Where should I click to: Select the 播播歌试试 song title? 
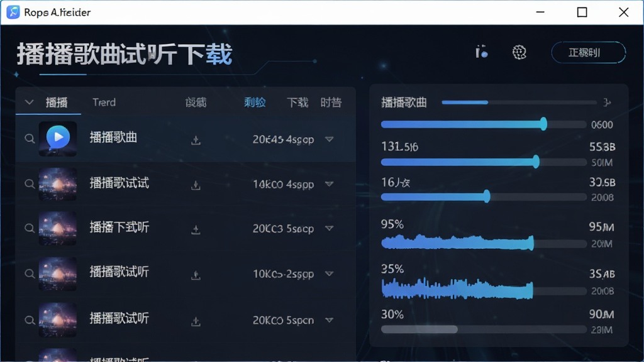tap(119, 183)
